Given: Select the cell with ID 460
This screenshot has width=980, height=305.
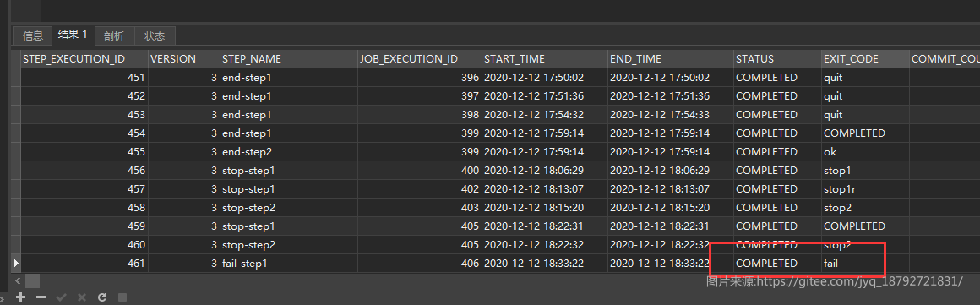Looking at the screenshot, I should (x=84, y=244).
